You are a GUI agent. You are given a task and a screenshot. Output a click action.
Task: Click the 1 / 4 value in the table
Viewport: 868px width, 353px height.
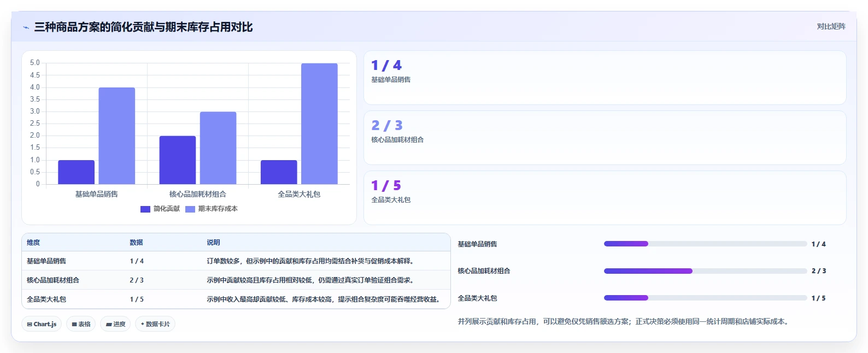coord(137,261)
